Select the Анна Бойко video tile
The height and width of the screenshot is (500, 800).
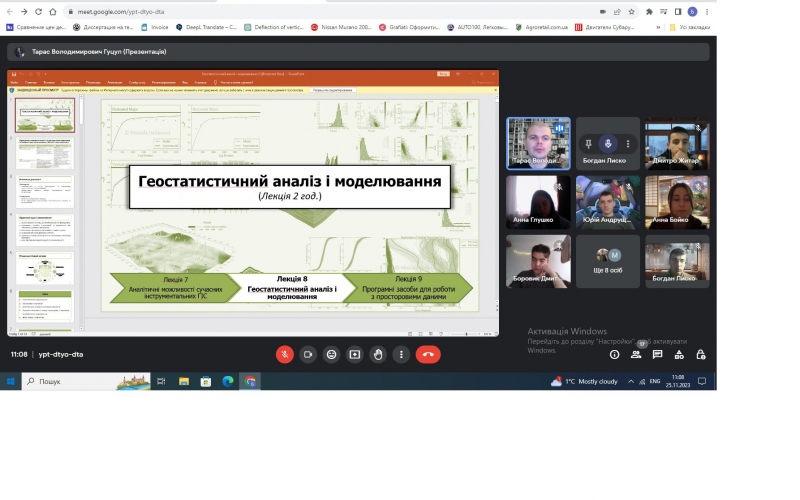tap(677, 203)
